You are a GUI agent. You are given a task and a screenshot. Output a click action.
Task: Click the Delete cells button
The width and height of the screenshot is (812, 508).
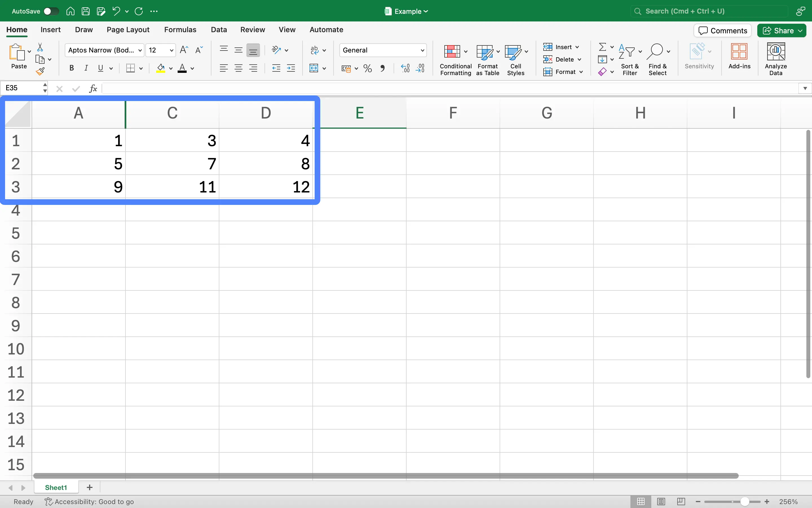[x=562, y=60]
